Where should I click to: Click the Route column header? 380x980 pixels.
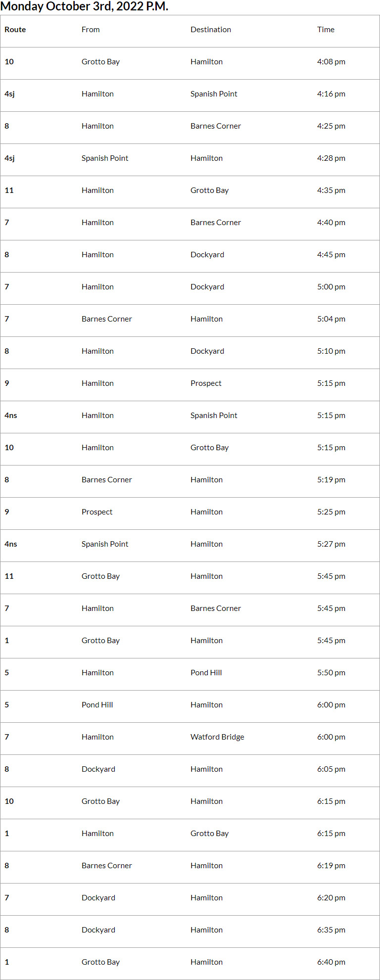pyautogui.click(x=15, y=30)
